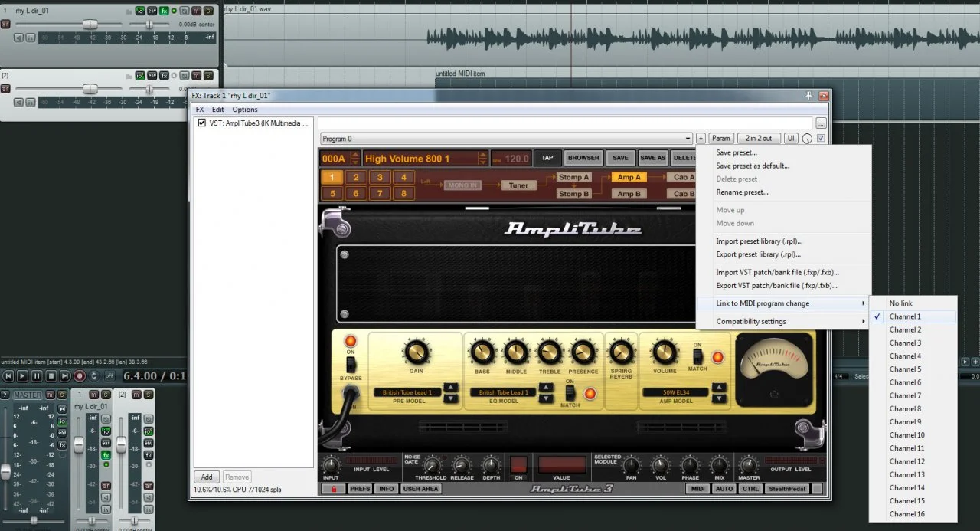Toggle the AmpliTube3 VST enable checkbox in FX list
Image resolution: width=980 pixels, height=531 pixels.
(201, 123)
